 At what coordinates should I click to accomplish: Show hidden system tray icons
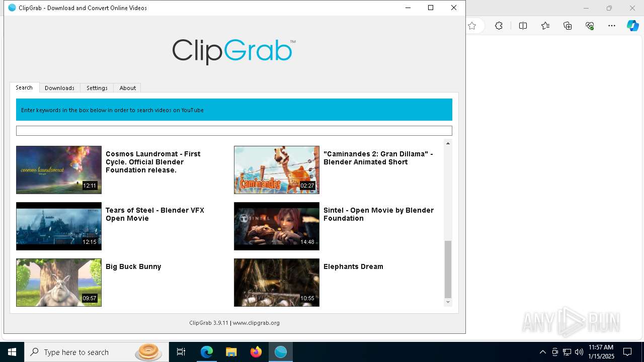pos(542,352)
